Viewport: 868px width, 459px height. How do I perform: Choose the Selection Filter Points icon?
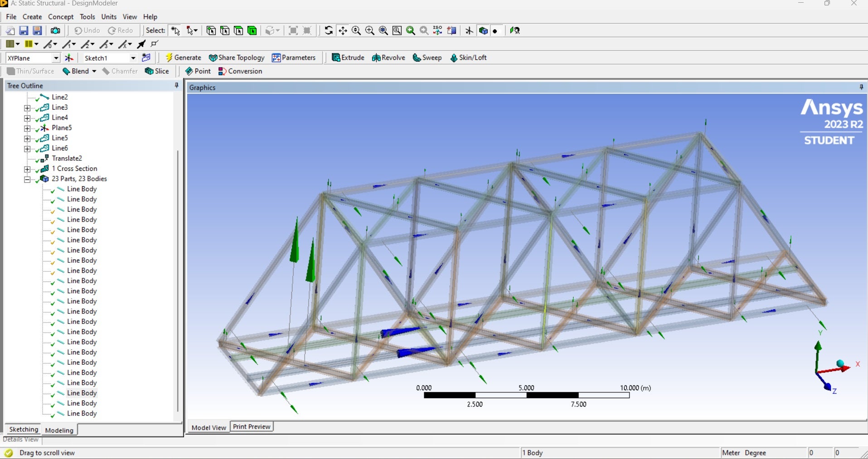(211, 30)
